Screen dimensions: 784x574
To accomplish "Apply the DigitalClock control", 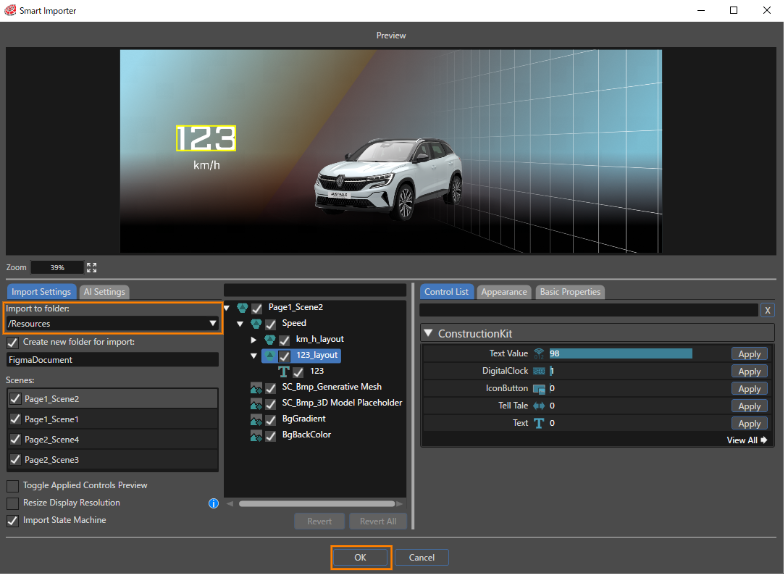I will click(x=749, y=372).
